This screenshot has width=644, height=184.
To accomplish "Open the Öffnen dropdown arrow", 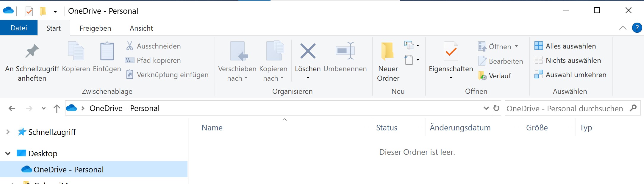I will tap(516, 46).
